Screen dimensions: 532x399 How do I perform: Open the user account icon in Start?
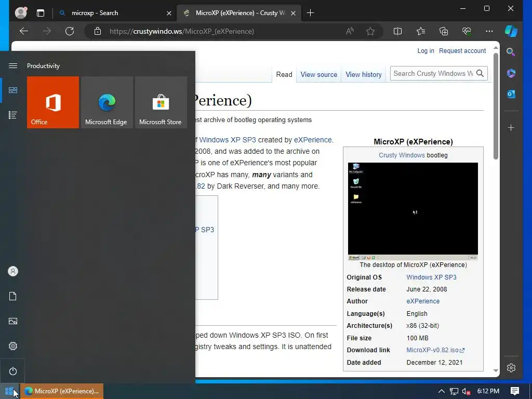[13, 271]
